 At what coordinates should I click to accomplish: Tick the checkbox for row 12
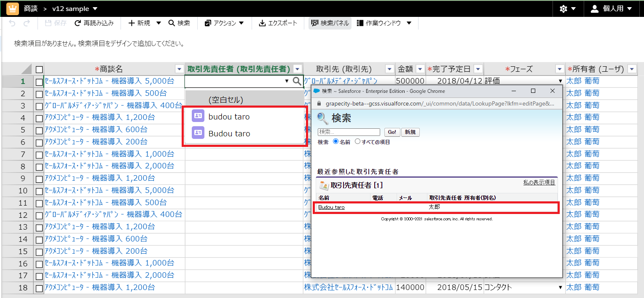[x=39, y=215]
